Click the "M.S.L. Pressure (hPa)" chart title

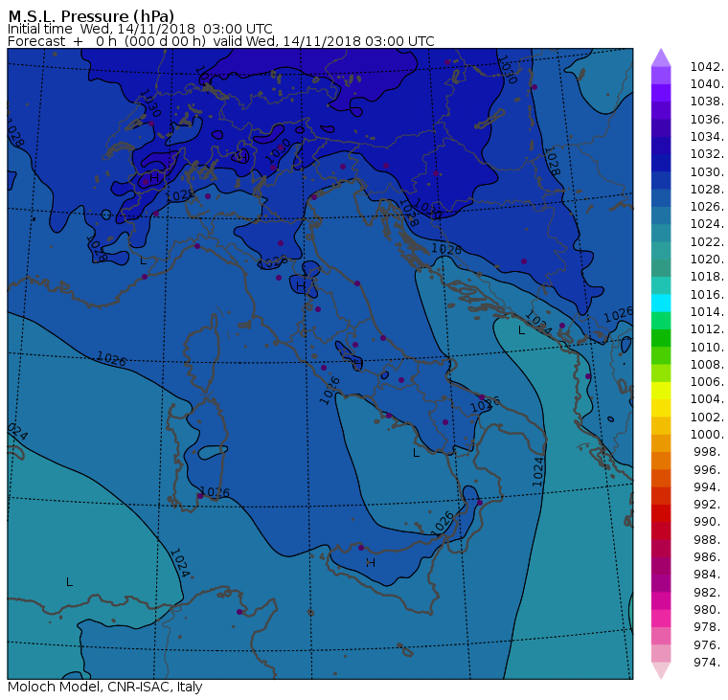(91, 16)
